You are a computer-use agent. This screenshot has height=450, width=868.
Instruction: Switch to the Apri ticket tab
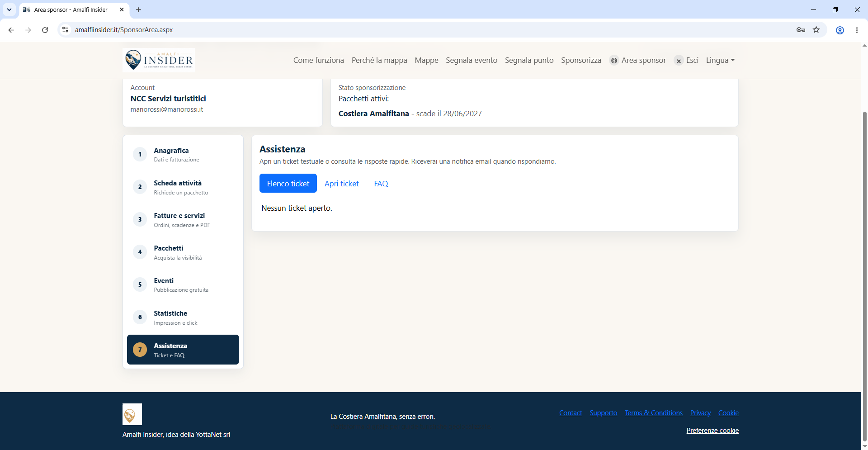point(341,184)
